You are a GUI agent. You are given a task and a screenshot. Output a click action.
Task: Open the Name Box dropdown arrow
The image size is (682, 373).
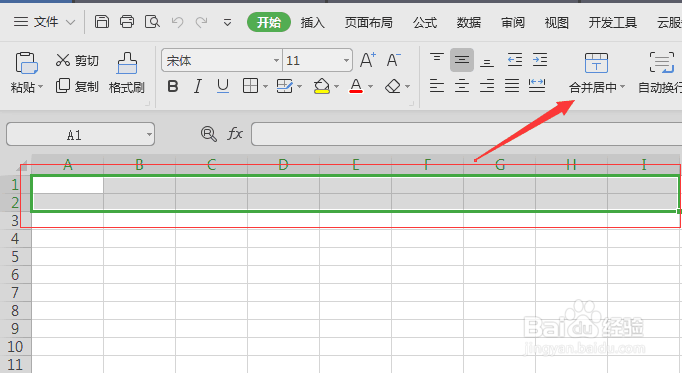149,135
